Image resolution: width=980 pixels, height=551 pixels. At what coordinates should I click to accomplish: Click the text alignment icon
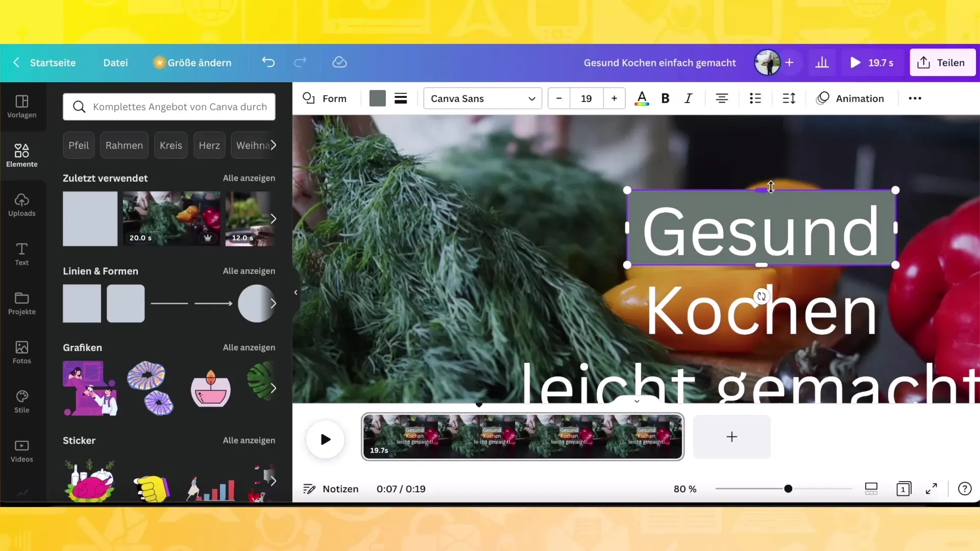click(722, 98)
